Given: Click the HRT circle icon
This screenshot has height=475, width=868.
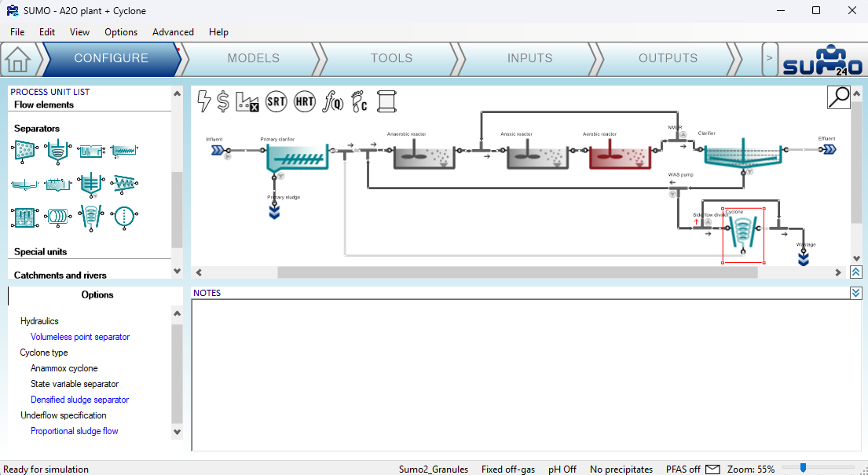Looking at the screenshot, I should tap(304, 100).
